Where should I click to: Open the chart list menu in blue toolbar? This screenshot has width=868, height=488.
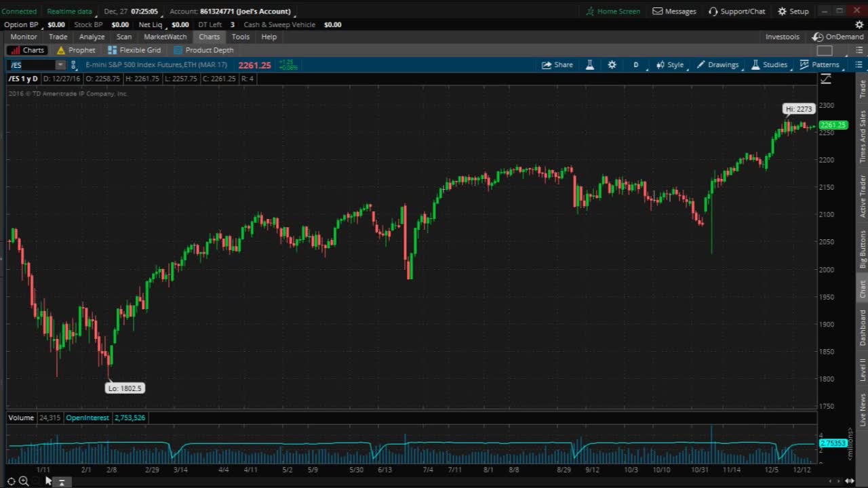[859, 65]
